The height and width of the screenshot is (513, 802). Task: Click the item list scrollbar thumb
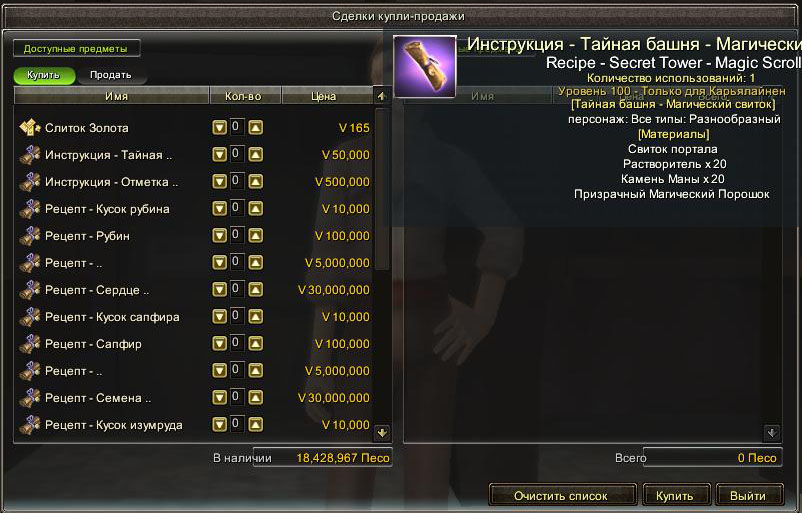(382, 189)
